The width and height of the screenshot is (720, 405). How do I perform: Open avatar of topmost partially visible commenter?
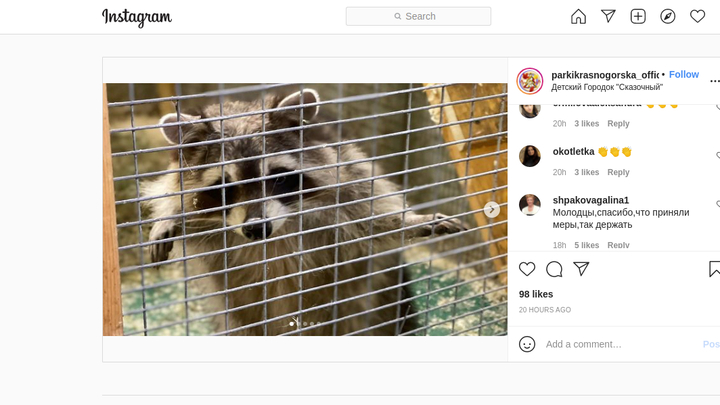(x=530, y=110)
